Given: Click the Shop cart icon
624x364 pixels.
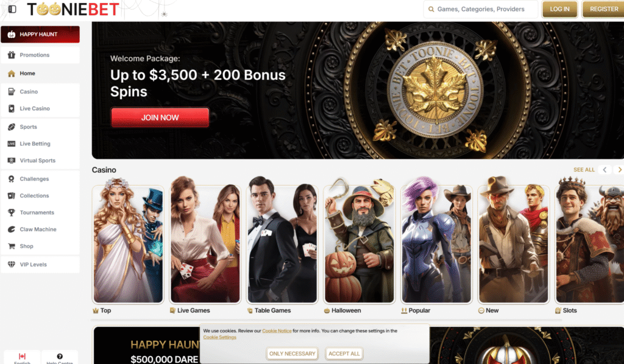Looking at the screenshot, I should [x=12, y=246].
